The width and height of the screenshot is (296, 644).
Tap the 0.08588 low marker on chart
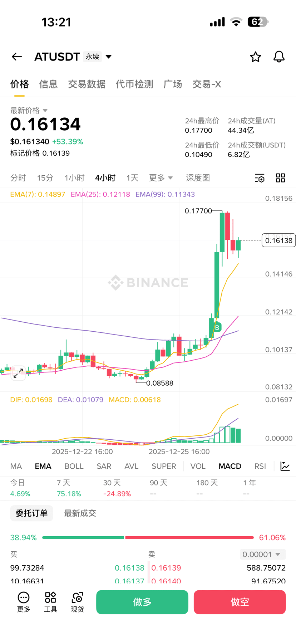[x=160, y=383]
